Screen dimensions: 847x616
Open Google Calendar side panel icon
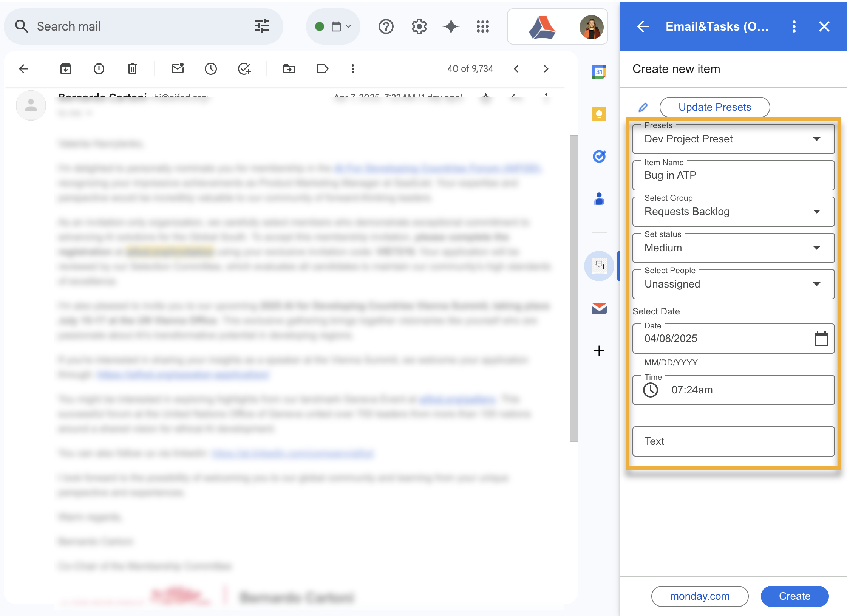point(599,72)
